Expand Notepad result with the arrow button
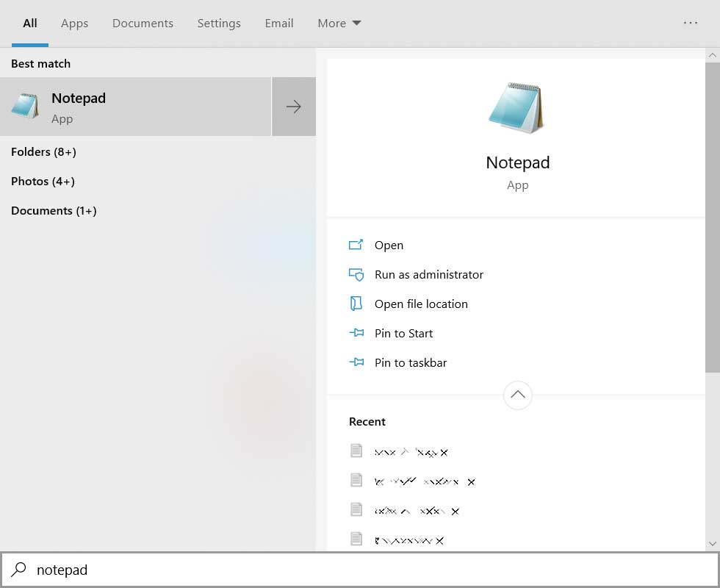Screen dimensions: 720x588 pos(294,107)
